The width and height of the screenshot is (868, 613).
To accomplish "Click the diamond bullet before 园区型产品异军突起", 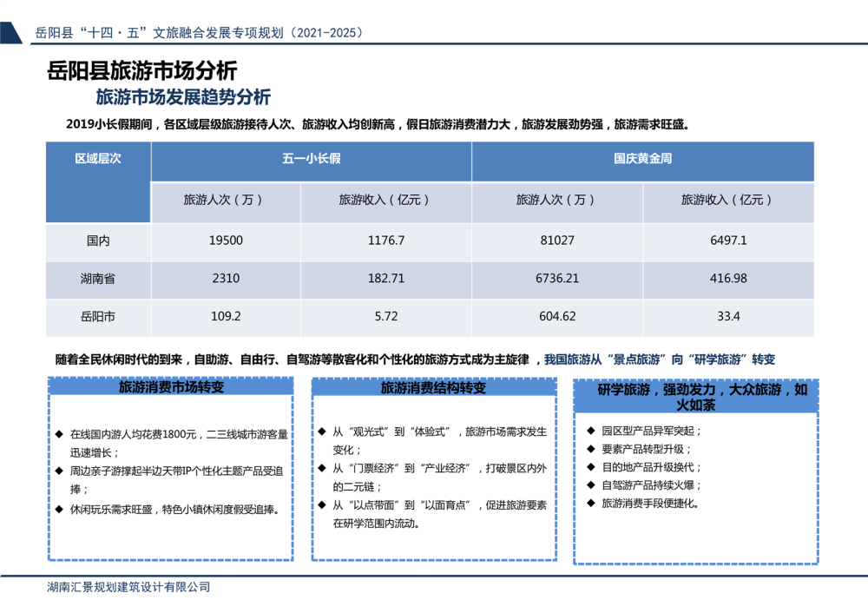I will coord(593,430).
